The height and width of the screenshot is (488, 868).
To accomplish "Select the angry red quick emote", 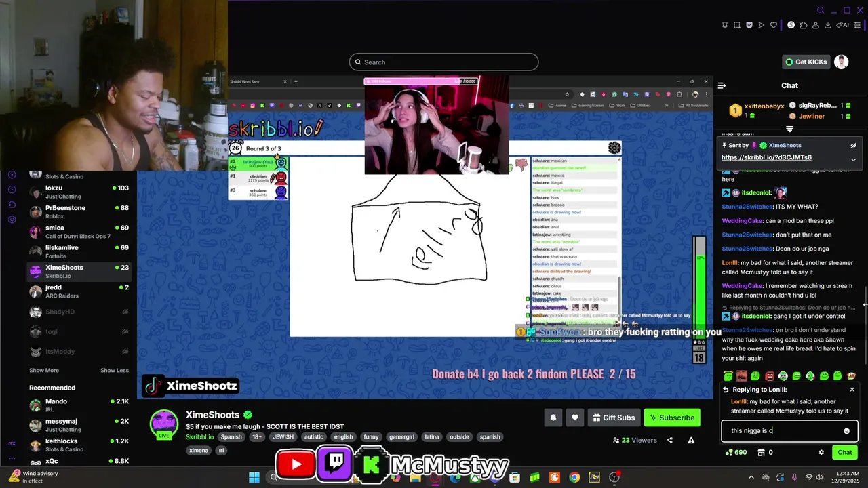I will (769, 376).
